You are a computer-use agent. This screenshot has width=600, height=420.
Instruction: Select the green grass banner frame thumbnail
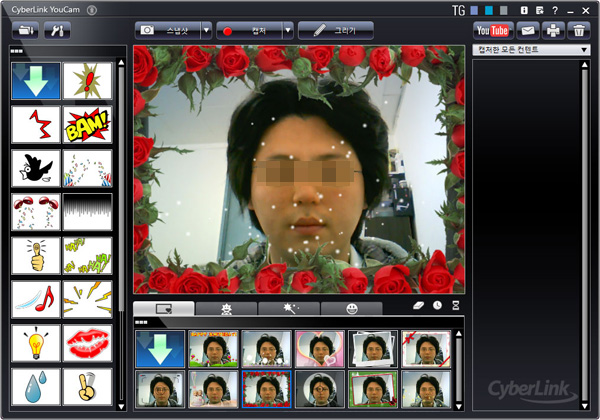(x=213, y=349)
